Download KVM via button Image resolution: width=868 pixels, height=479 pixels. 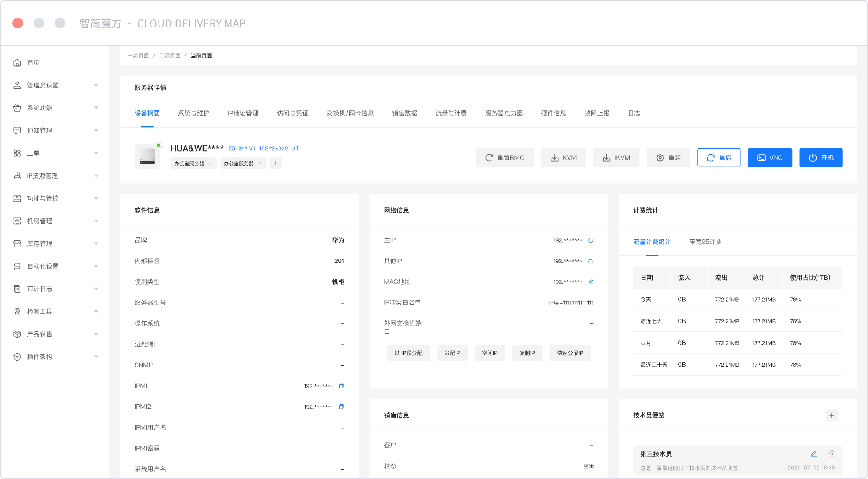coord(563,158)
